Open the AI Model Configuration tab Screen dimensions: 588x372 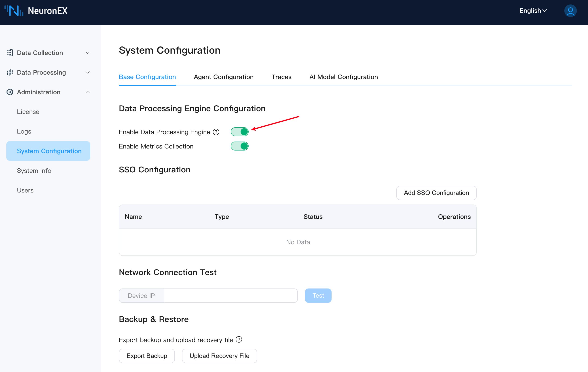pos(343,77)
